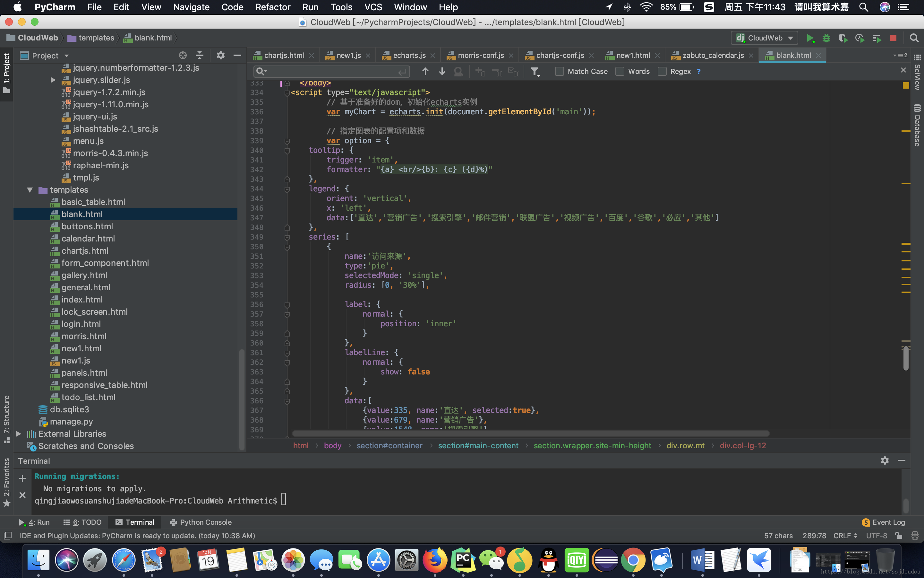Open the VCS menu
The width and height of the screenshot is (924, 578).
point(373,7)
